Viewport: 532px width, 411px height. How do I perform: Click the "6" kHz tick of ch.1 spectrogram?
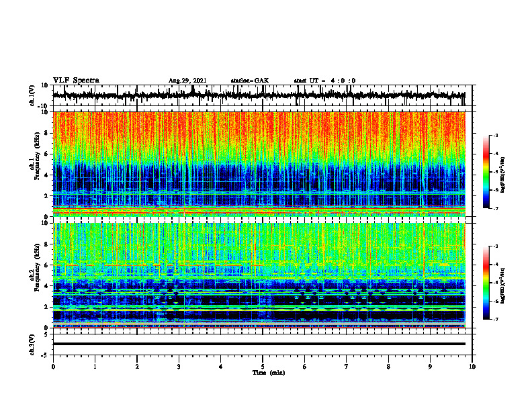[46, 154]
